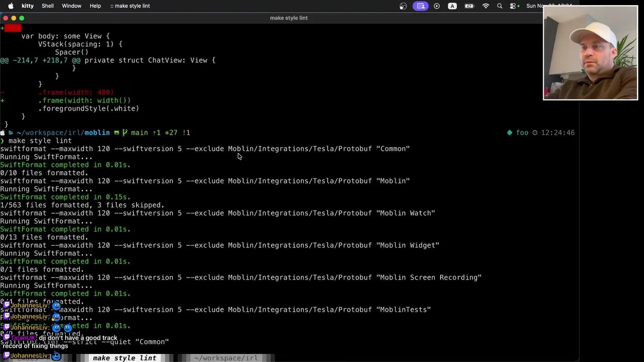The image size is (644, 362).
Task: Click the typed command 'make style lint'
Action: click(40, 141)
